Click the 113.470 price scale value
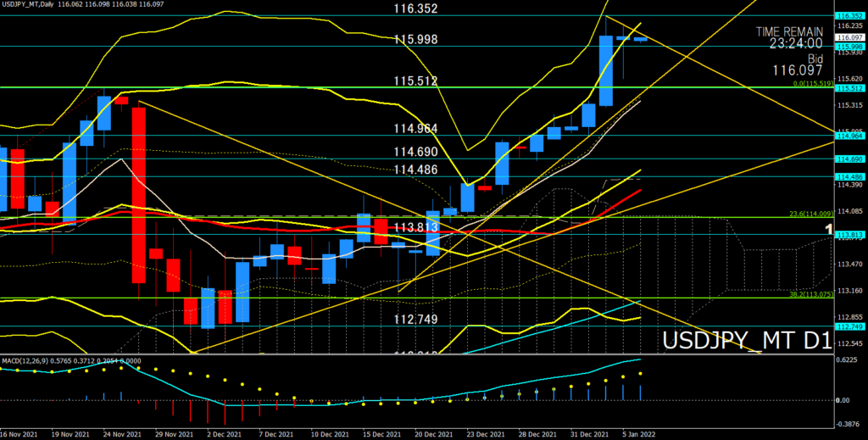This screenshot has height=440, width=868. coord(849,264)
